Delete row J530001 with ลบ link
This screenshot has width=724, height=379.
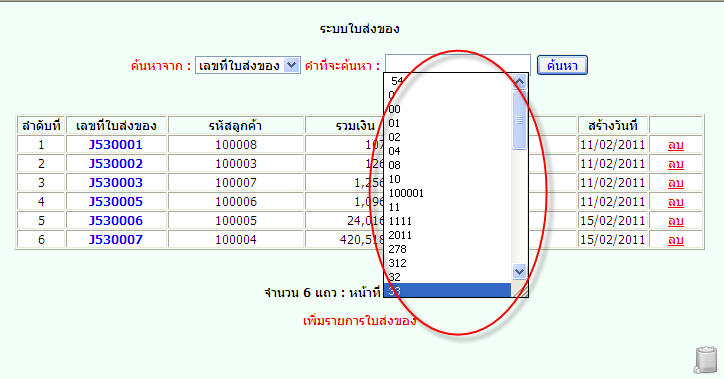pyautogui.click(x=676, y=145)
